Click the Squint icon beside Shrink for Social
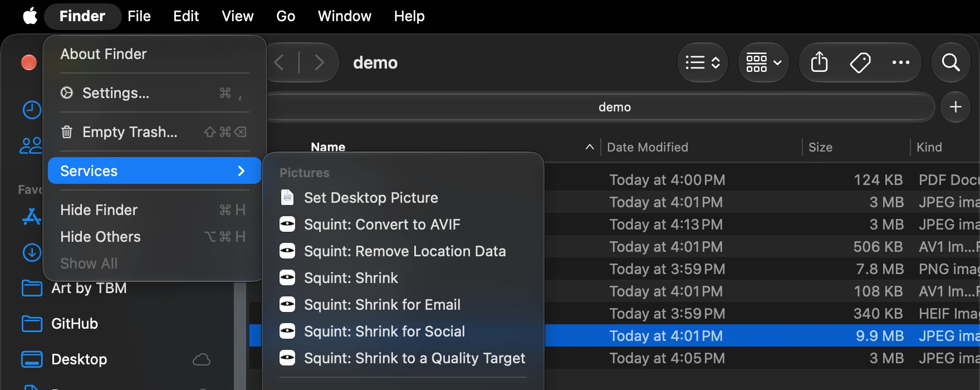The image size is (980, 390). coord(287,331)
